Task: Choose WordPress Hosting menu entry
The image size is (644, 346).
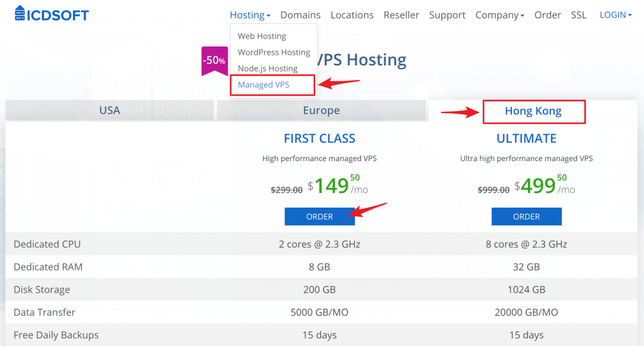Action: coord(274,52)
